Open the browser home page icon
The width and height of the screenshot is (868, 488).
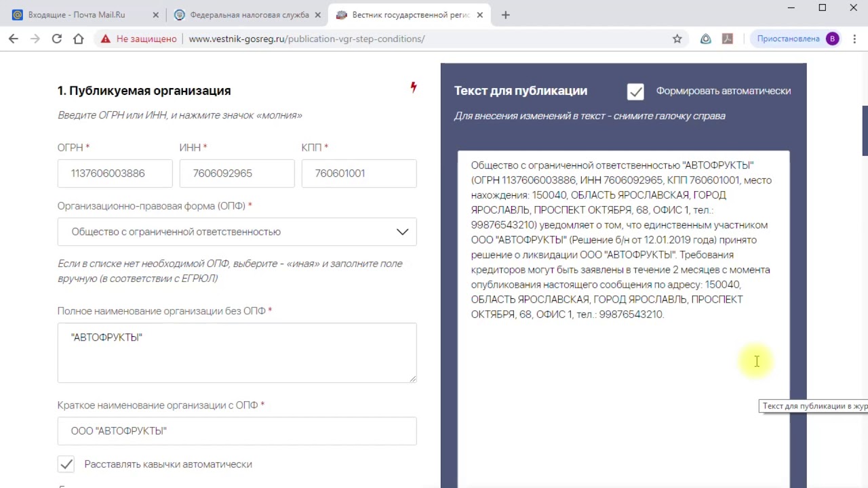pos(79,39)
